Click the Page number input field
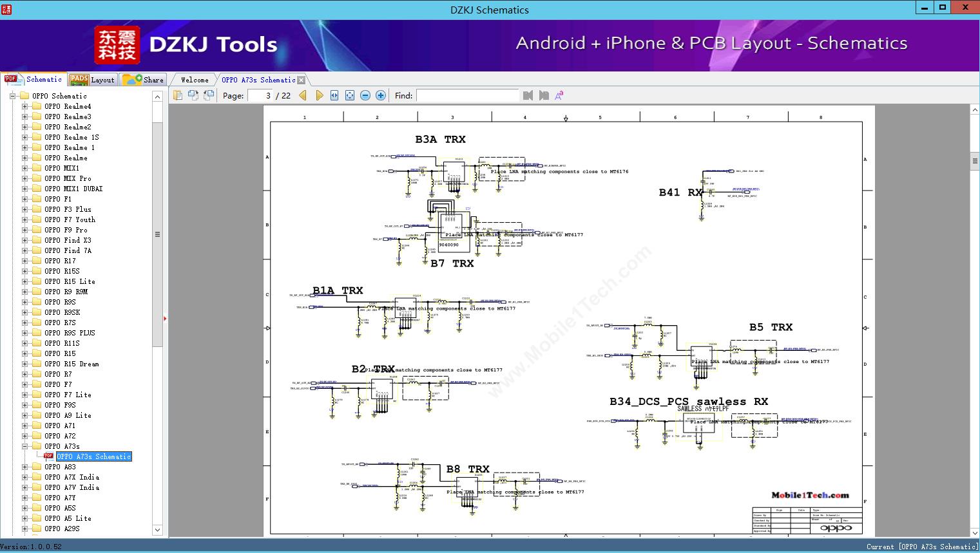This screenshot has height=553, width=980. 260,95
